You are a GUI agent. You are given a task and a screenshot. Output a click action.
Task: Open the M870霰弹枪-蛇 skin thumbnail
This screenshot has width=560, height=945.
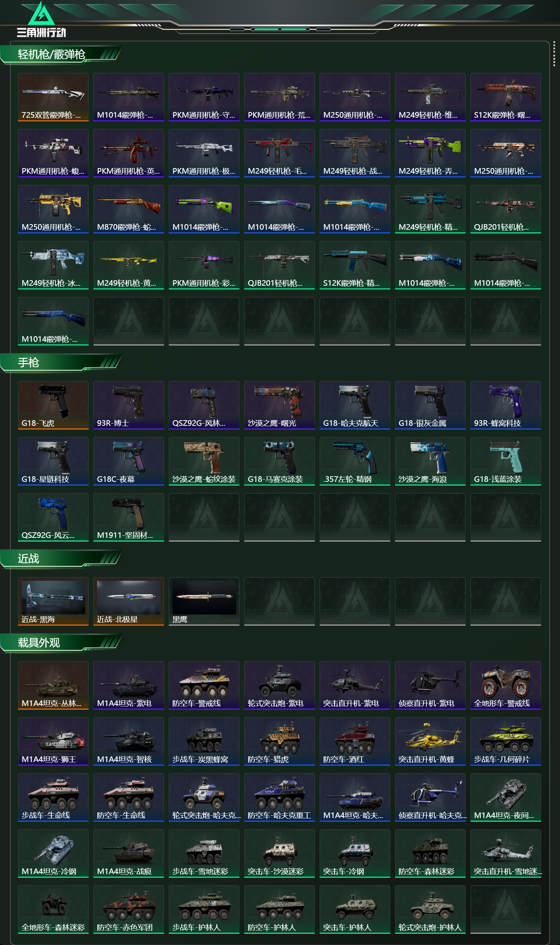pos(129,209)
